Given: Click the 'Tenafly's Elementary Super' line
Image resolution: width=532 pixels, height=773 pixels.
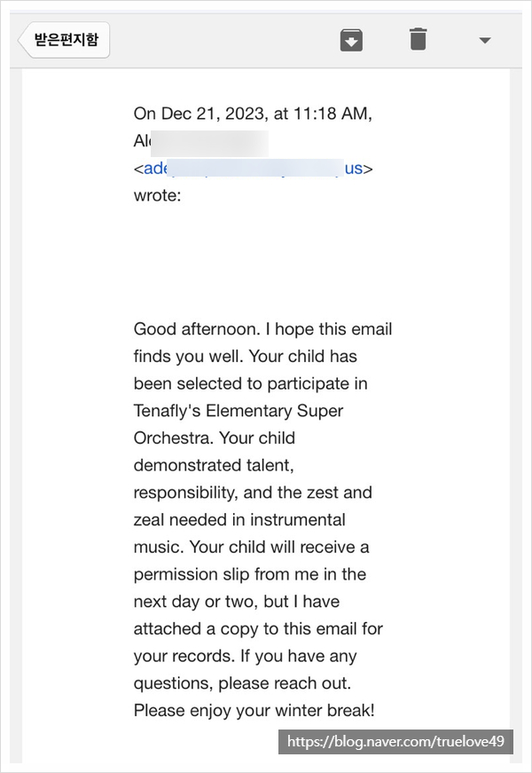Looking at the screenshot, I should pos(238,411).
